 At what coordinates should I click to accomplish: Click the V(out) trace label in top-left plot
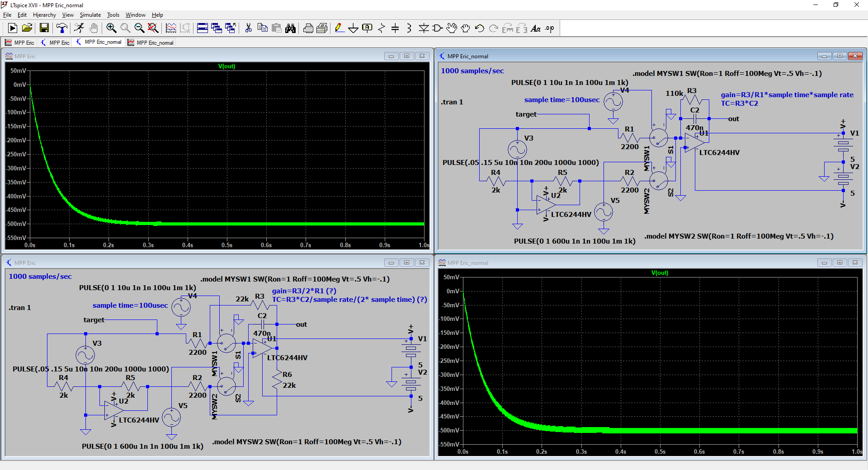pos(226,66)
